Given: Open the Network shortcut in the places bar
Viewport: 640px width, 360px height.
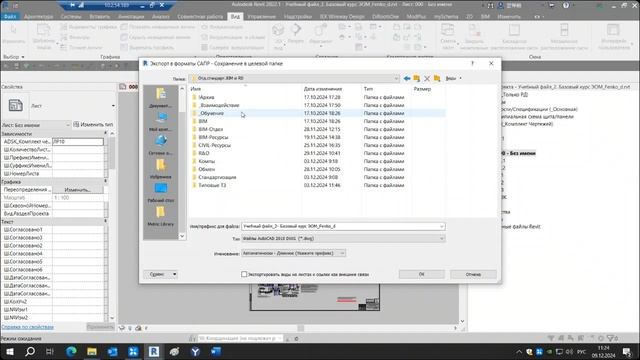Looking at the screenshot, I should click(160, 145).
